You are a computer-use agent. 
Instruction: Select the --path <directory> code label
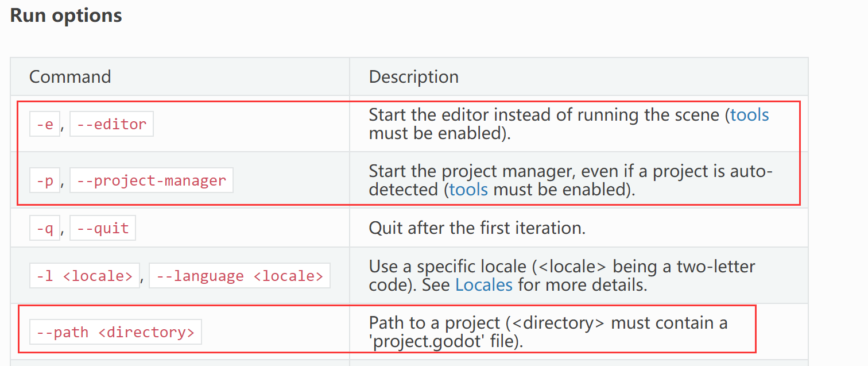[115, 332]
